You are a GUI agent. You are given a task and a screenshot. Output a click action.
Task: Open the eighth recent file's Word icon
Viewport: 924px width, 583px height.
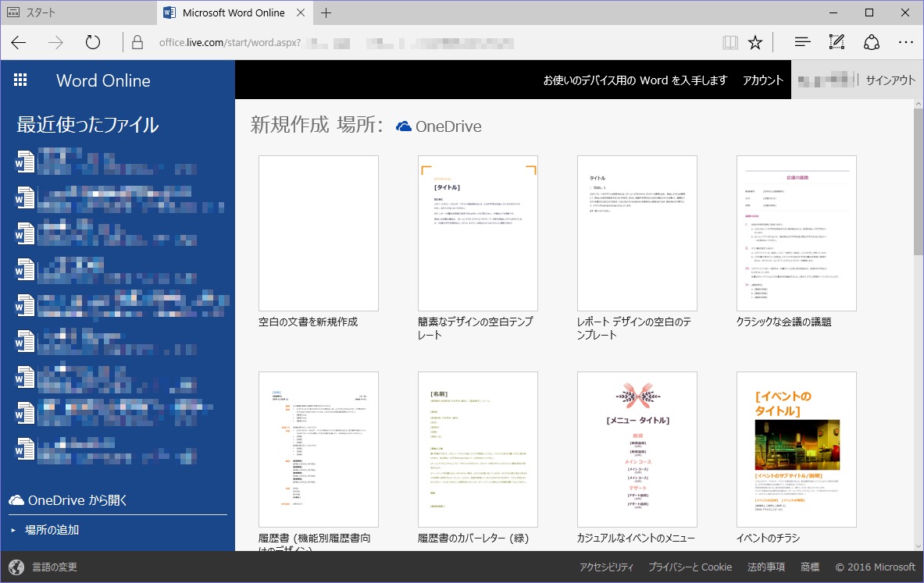tap(25, 414)
